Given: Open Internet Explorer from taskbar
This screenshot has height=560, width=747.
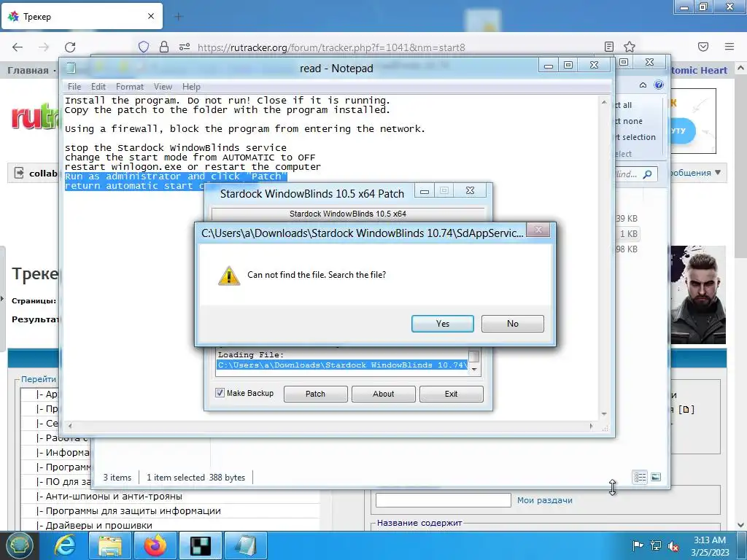Looking at the screenshot, I should coord(65,545).
